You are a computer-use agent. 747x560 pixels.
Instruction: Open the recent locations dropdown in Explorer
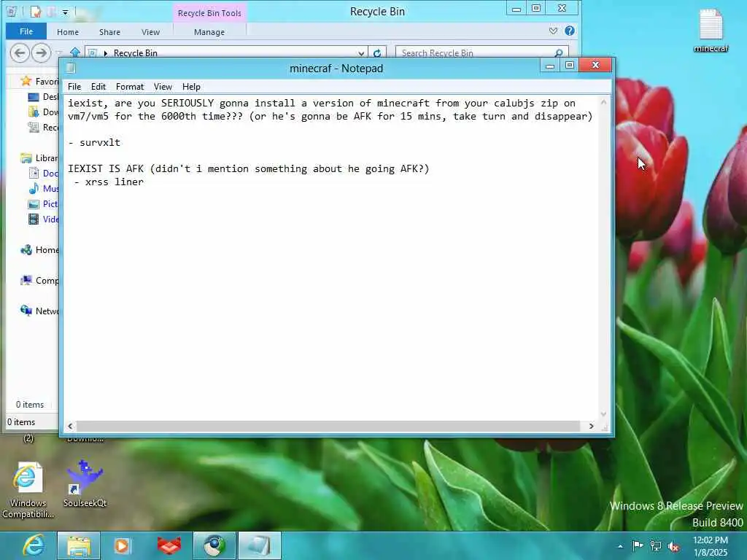pyautogui.click(x=59, y=52)
